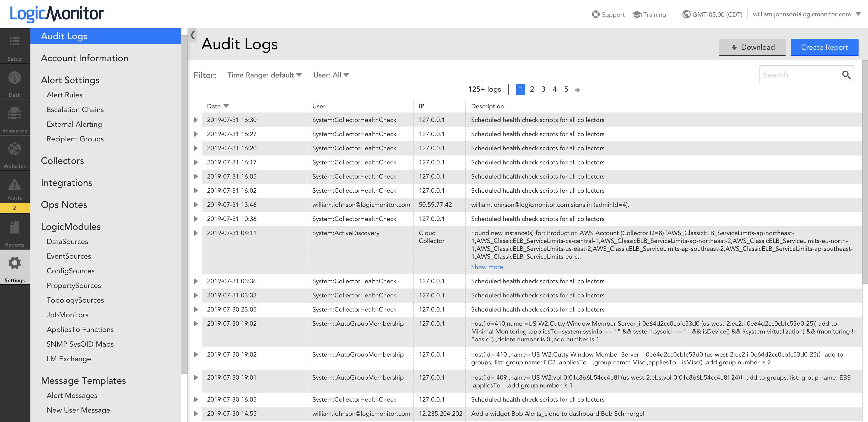Open New User Message template
This screenshot has height=422, width=868.
[78, 410]
